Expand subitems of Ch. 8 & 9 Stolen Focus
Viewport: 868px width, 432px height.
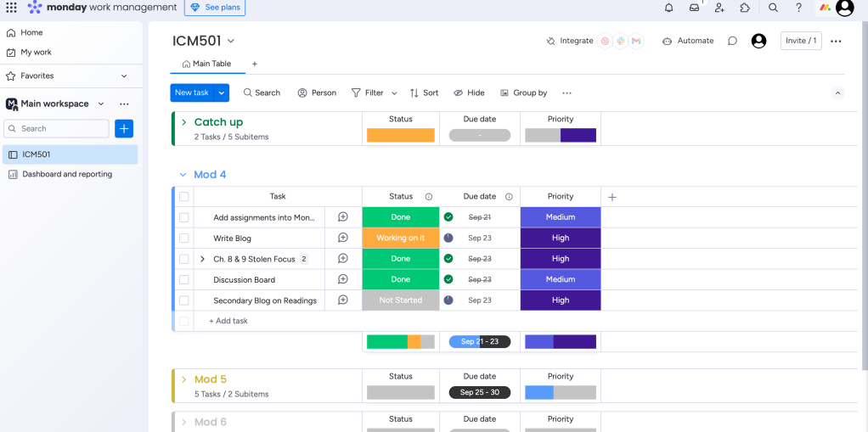(x=202, y=259)
